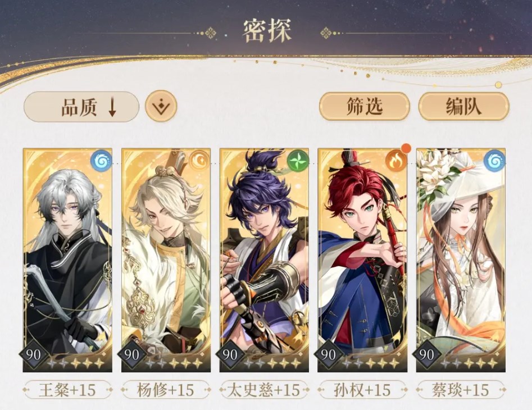Open the 筛选 filter panel
This screenshot has height=410, width=532.
click(365, 106)
